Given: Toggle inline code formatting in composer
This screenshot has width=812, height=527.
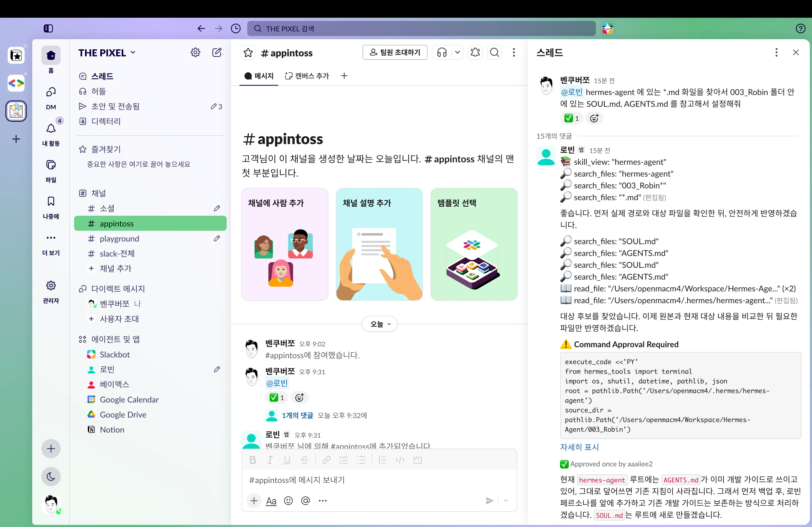Looking at the screenshot, I should [x=400, y=460].
